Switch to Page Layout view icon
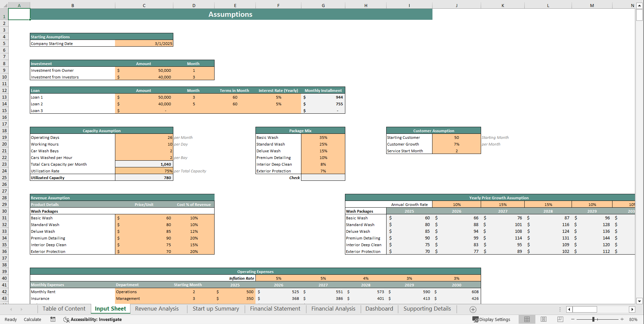The width and height of the screenshot is (644, 324). pos(543,319)
